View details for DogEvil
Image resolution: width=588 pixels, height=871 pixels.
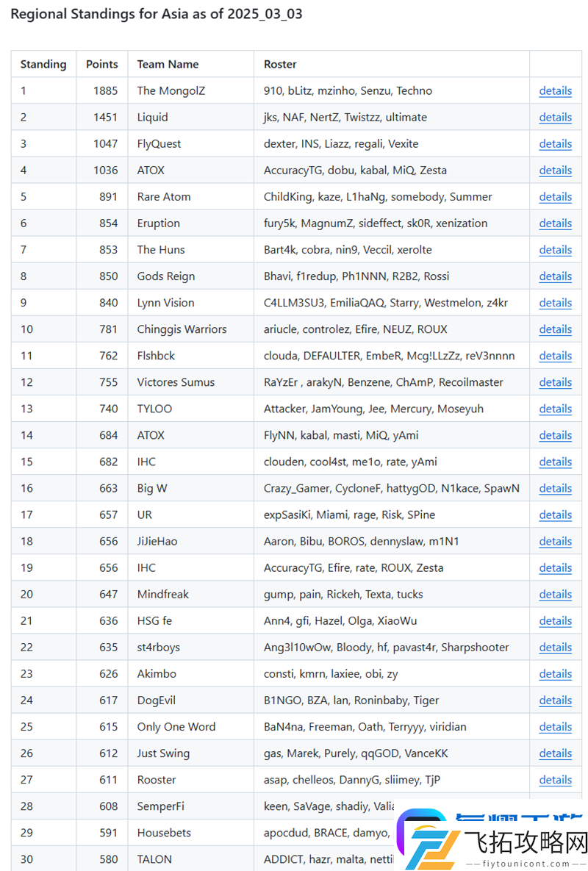555,700
